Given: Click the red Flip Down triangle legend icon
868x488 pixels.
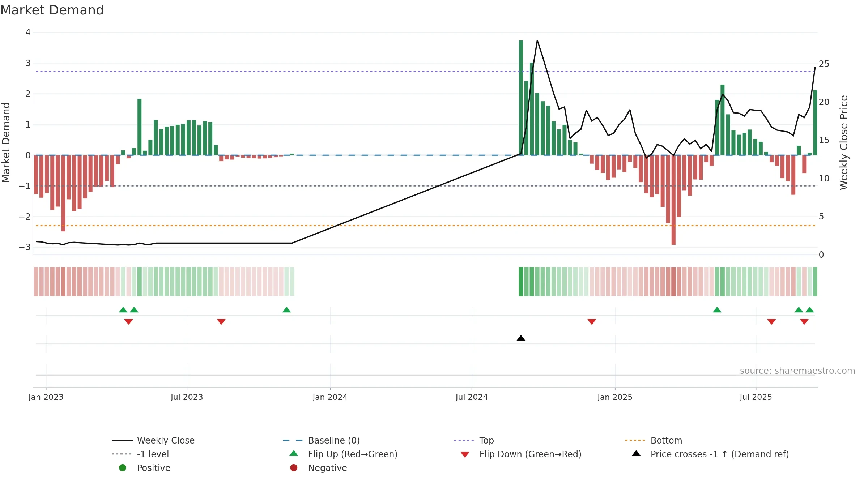Looking at the screenshot, I should (465, 455).
